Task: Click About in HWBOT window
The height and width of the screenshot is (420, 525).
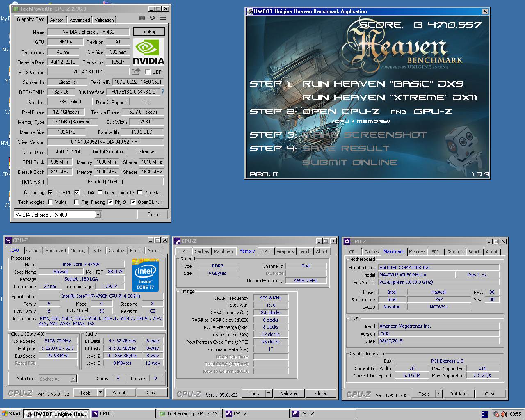Action: point(264,174)
